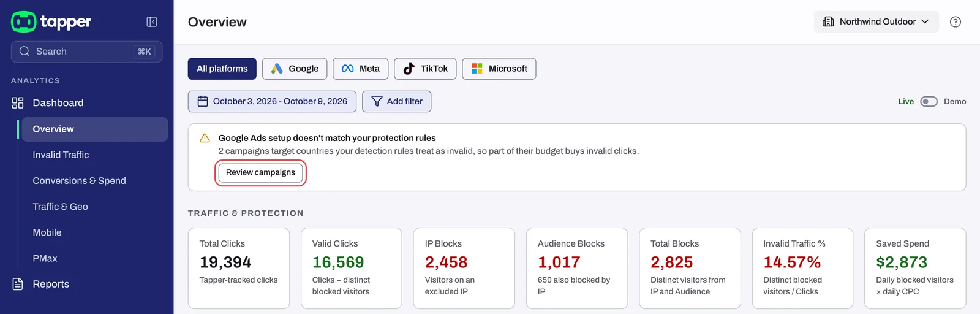Expand the Northwind Outdoor account dropdown
980x314 pixels.
[876, 21]
